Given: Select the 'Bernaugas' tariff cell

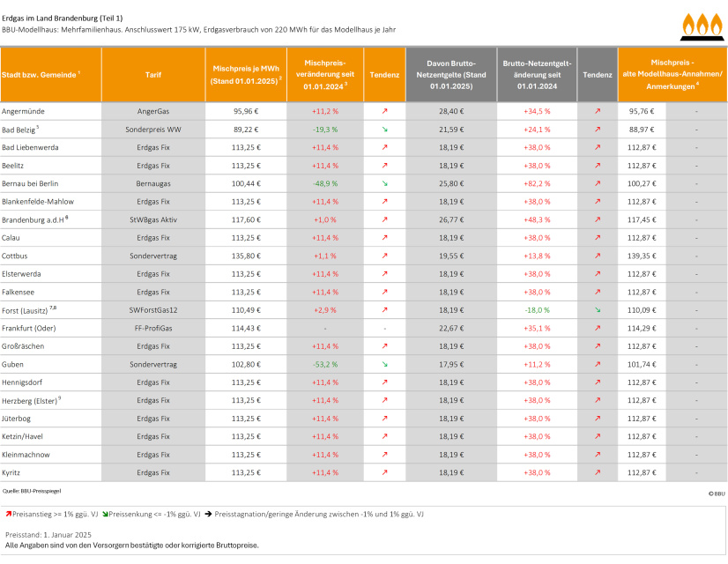Looking at the screenshot, I should pos(153,183).
